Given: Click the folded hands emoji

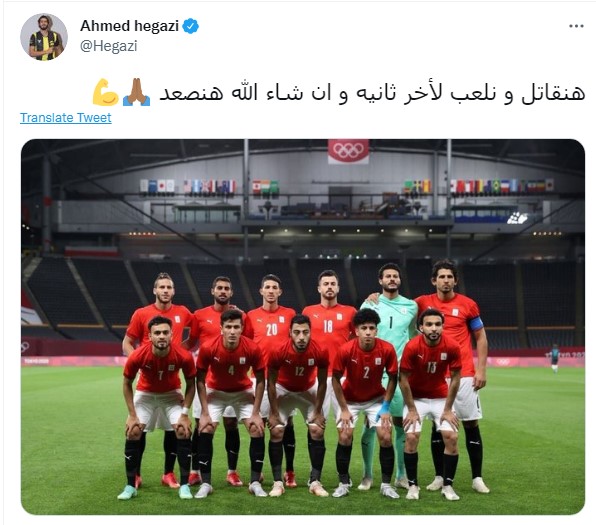Looking at the screenshot, I should point(136,92).
